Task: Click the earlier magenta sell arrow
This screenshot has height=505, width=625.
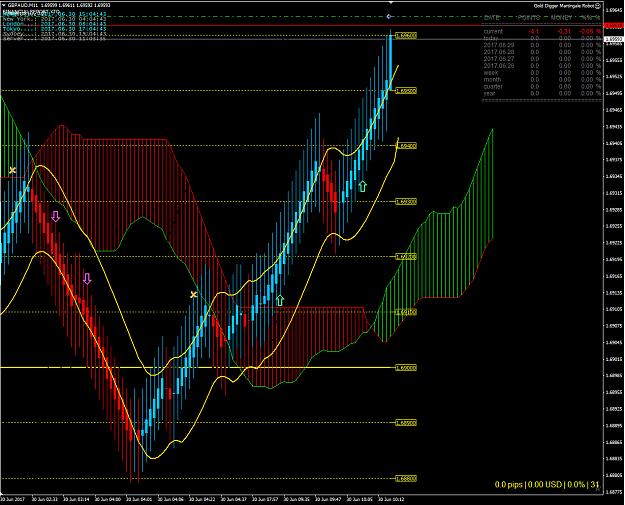Action: point(55,216)
